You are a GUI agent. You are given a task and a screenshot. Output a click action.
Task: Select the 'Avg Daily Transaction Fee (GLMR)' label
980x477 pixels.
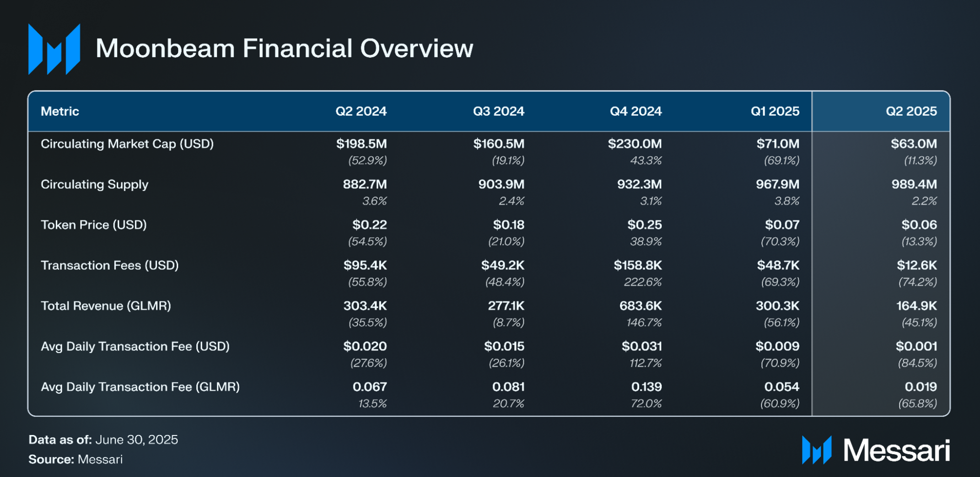pos(140,387)
